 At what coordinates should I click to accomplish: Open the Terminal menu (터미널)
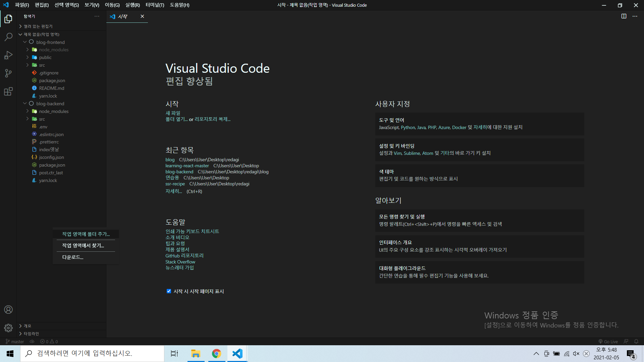(x=155, y=5)
